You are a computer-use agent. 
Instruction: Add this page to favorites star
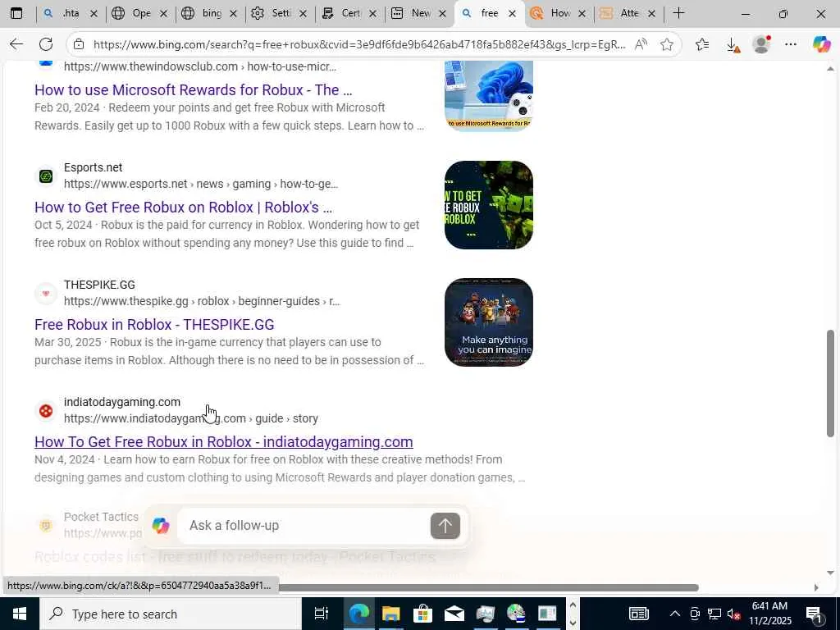click(667, 44)
